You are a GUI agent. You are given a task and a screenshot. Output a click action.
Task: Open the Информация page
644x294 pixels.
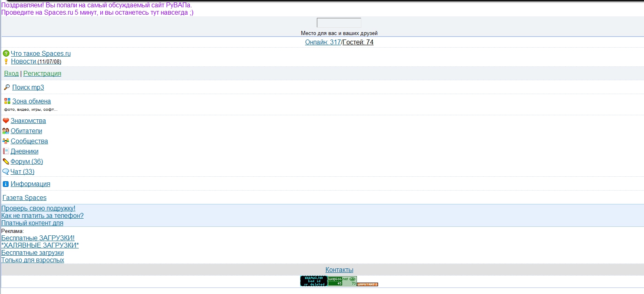tap(31, 184)
